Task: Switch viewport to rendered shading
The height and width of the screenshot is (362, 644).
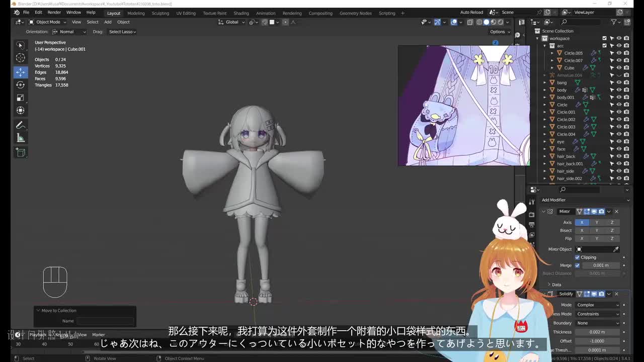Action: coord(500,22)
